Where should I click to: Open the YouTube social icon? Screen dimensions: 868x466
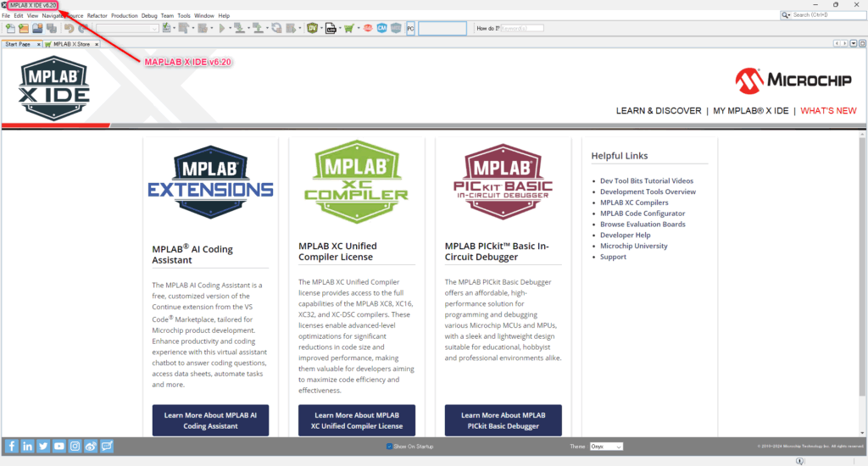tap(59, 446)
